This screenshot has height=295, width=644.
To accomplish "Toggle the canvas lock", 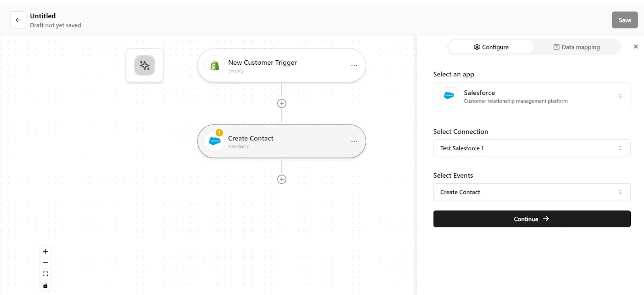I will tap(45, 285).
